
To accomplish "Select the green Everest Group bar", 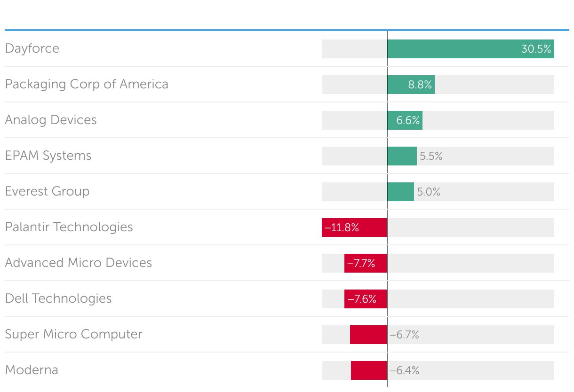I will point(400,192).
